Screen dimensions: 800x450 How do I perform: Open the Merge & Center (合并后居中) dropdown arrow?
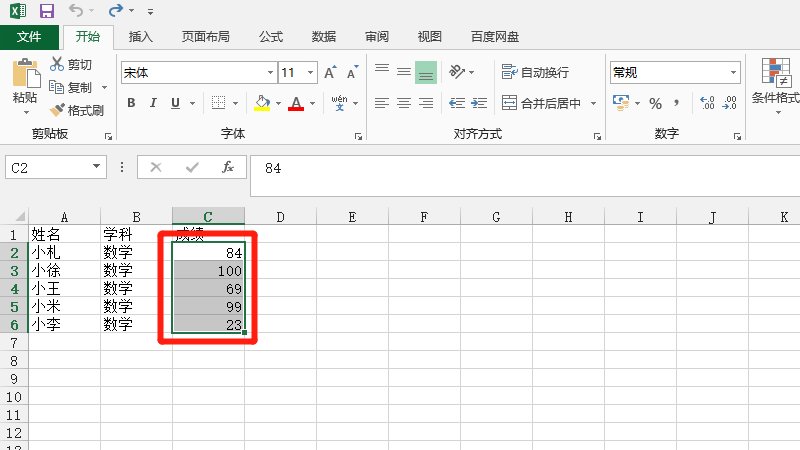coord(593,103)
